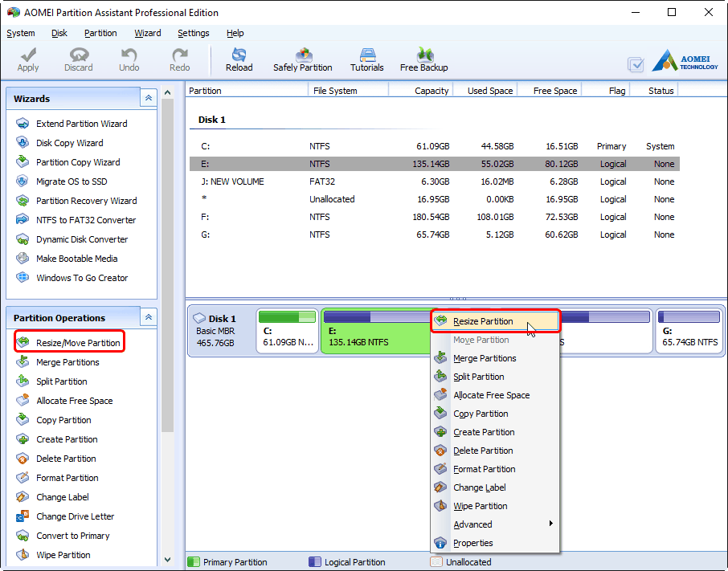Viewport: 728px width, 571px height.
Task: Open the Wizard menu
Action: (148, 33)
